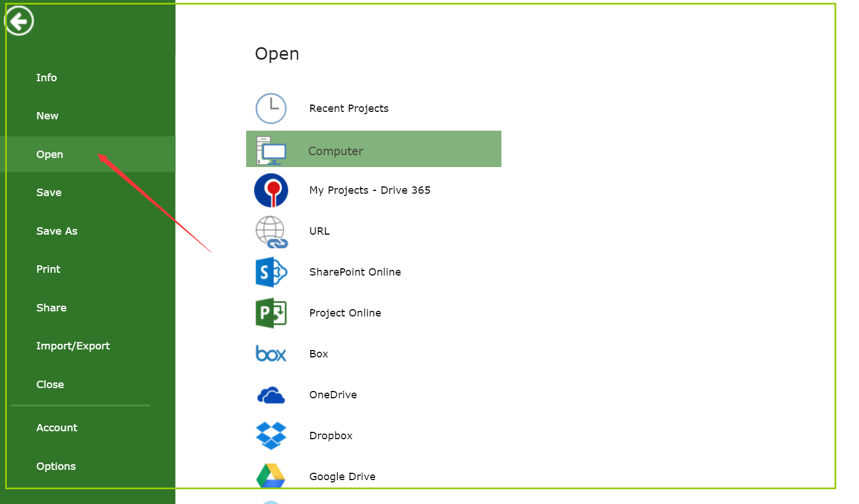Select My Projects - Drive 365 label

[370, 190]
